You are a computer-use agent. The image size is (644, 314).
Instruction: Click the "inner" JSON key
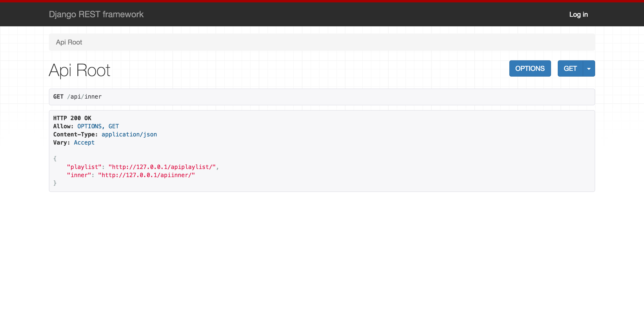tap(79, 175)
